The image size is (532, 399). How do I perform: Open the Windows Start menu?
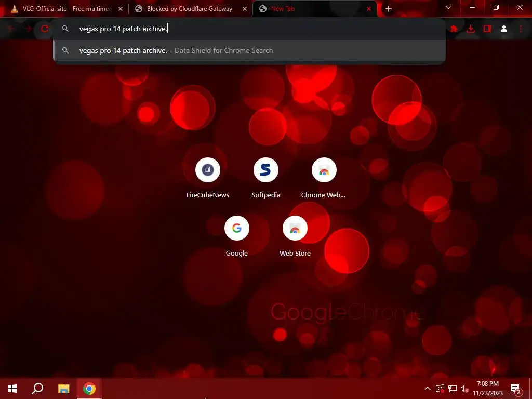[12, 389]
